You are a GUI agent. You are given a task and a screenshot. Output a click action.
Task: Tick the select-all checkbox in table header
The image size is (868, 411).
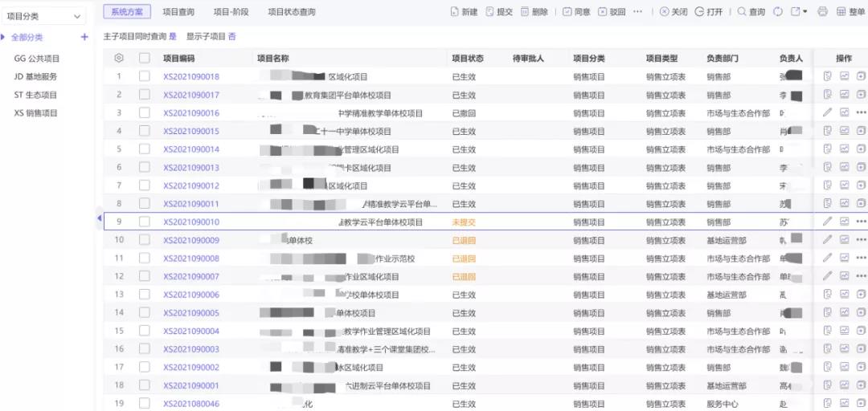click(x=145, y=58)
